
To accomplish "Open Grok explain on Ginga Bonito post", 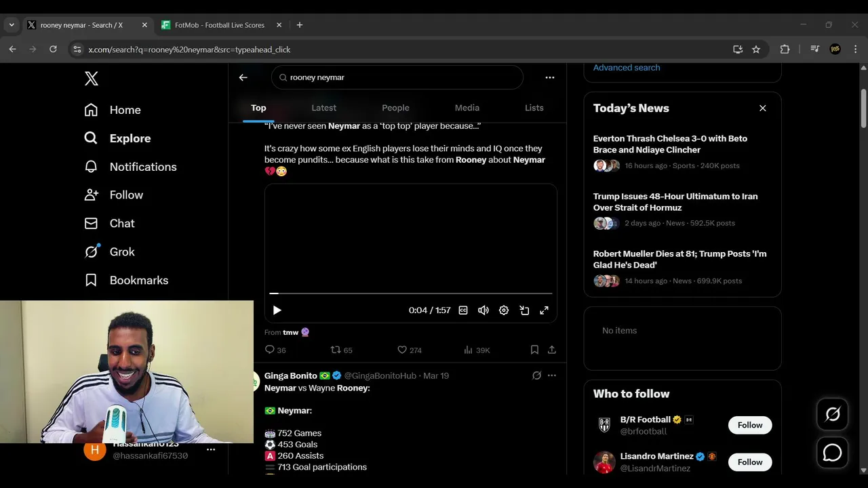I will tap(536, 375).
